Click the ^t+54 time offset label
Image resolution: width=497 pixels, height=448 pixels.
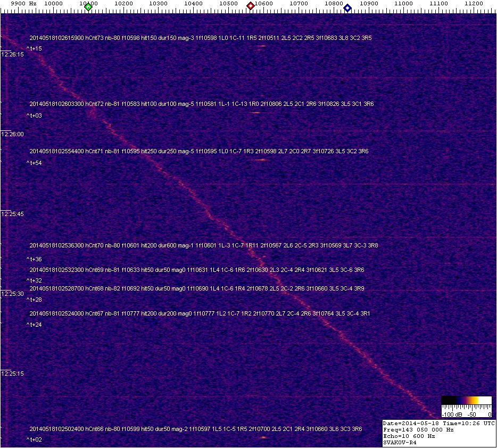coord(34,163)
